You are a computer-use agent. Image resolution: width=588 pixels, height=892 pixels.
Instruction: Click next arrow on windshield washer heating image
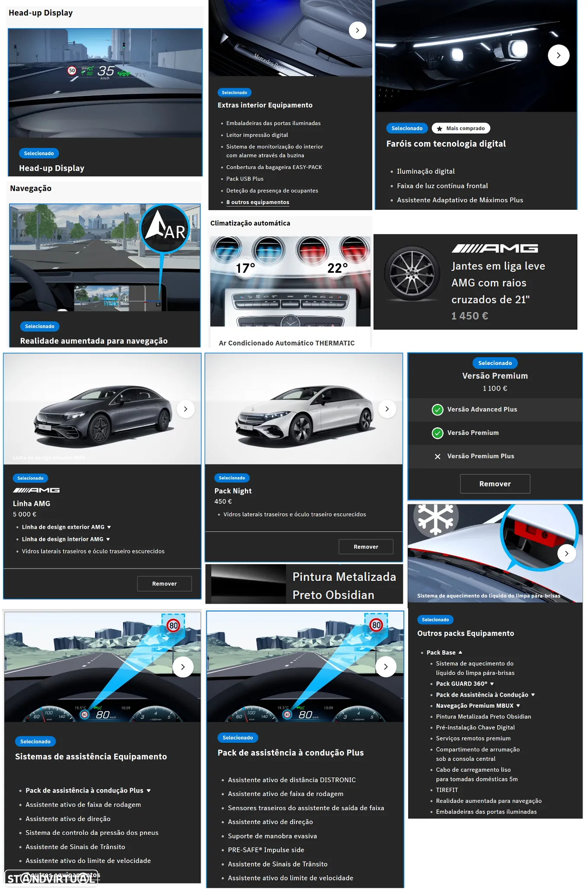[x=566, y=553]
